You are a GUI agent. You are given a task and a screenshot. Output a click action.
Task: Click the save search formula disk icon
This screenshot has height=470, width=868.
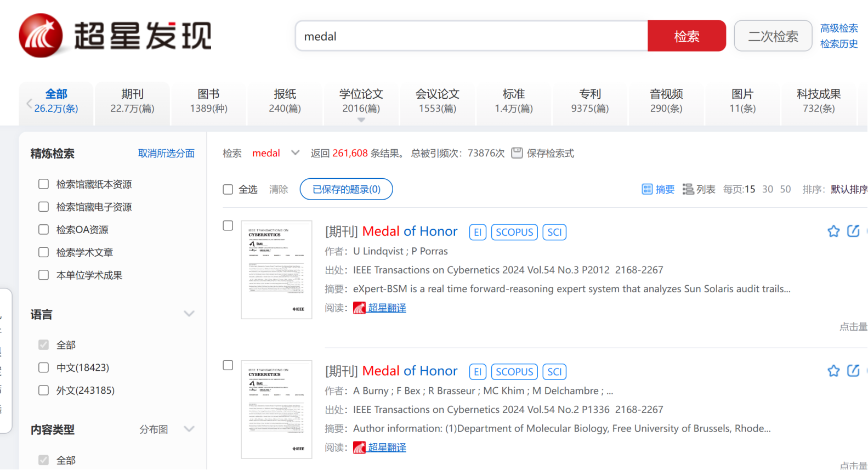(517, 153)
